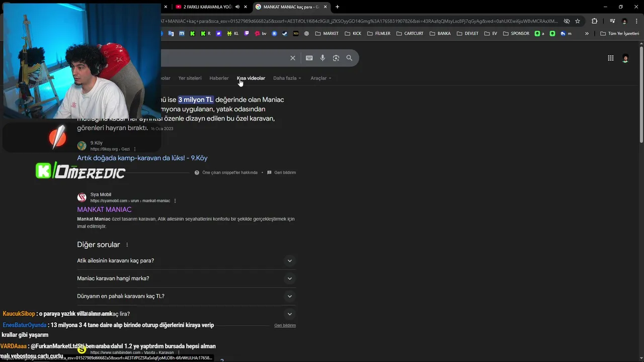Open the Extensions puzzle icon

pyautogui.click(x=595, y=21)
